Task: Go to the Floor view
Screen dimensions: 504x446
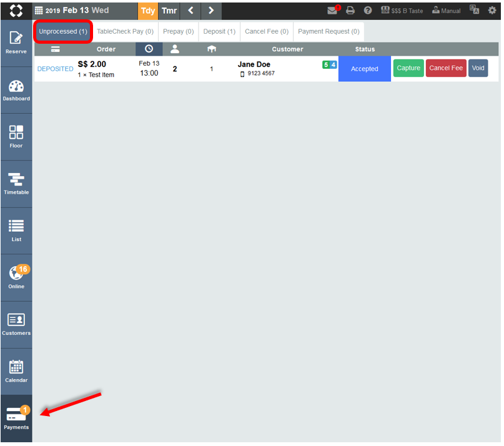Action: tap(16, 137)
